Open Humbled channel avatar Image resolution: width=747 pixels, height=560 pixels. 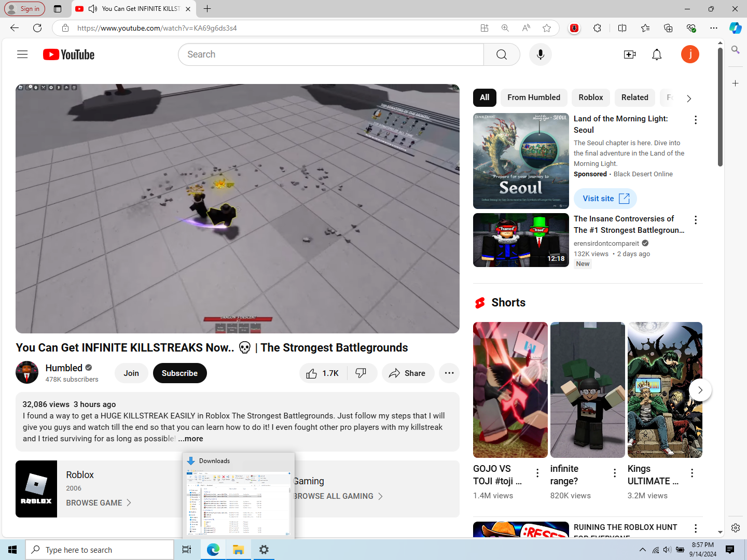coord(27,373)
